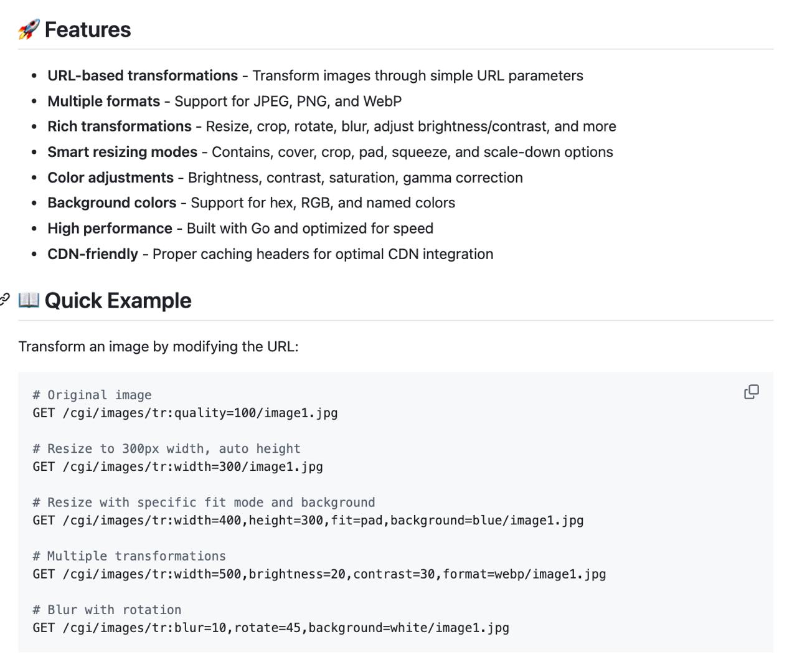797x672 pixels.
Task: Click the quality=100 GET request line
Action: (185, 413)
